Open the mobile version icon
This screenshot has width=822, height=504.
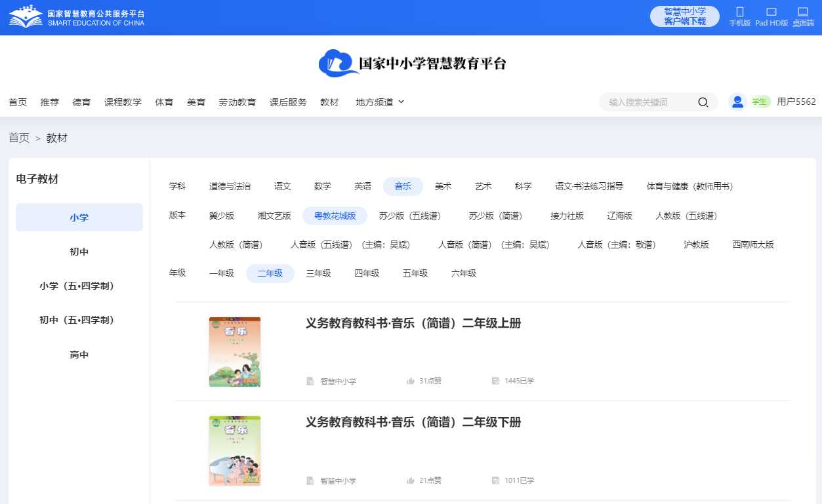[x=740, y=12]
